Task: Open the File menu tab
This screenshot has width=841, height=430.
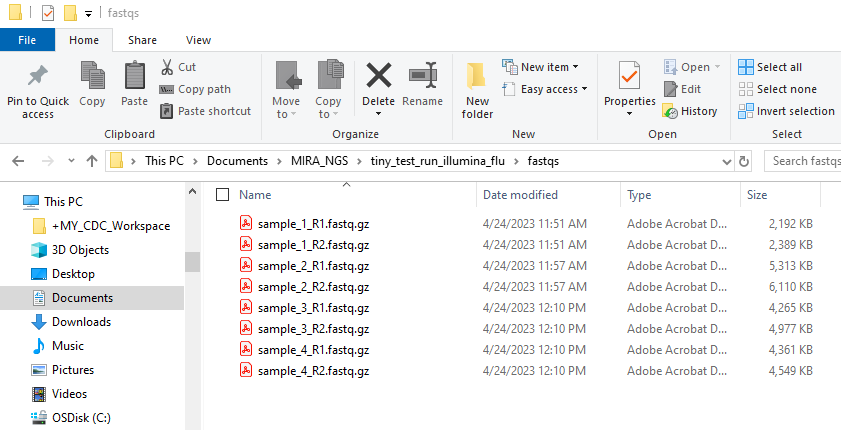Action: (27, 40)
